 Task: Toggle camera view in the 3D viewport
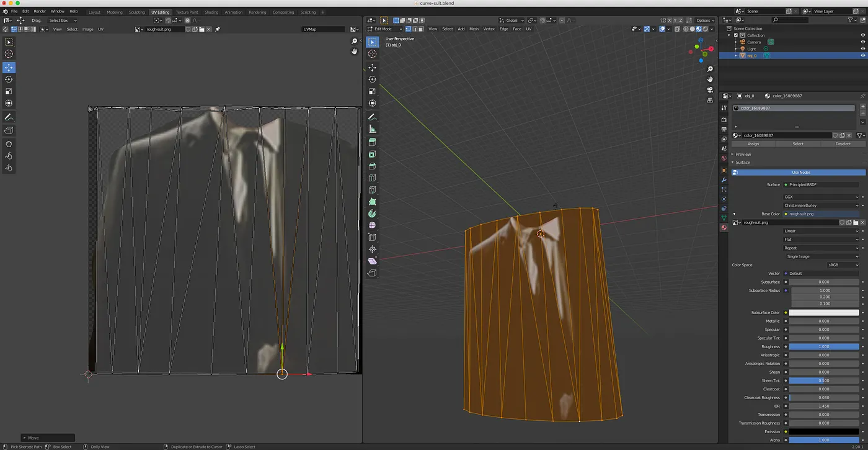(x=711, y=89)
